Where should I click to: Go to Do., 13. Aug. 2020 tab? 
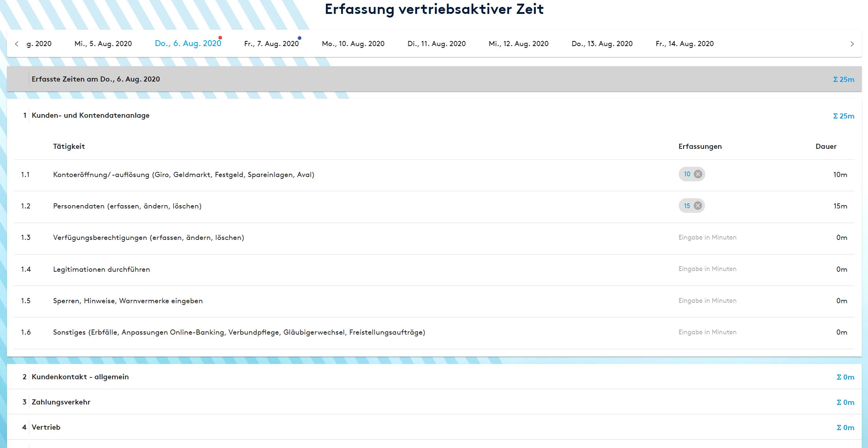click(x=602, y=44)
